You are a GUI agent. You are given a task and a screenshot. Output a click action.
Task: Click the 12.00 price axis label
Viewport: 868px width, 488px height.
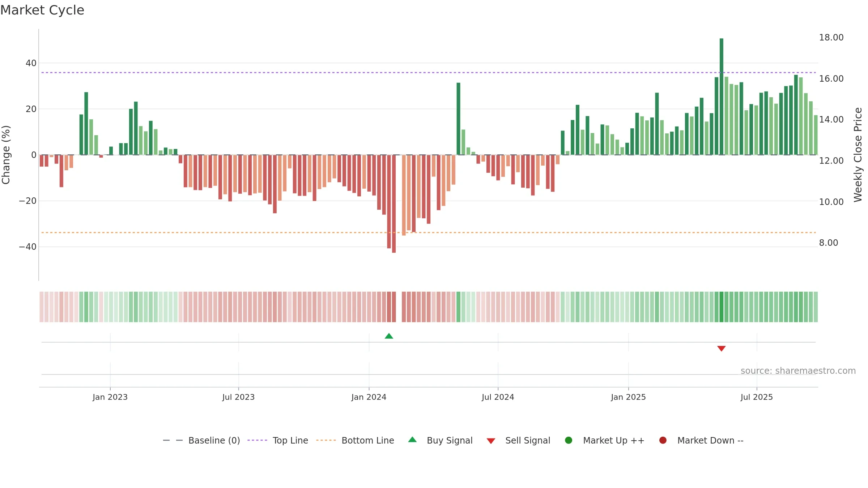(831, 160)
